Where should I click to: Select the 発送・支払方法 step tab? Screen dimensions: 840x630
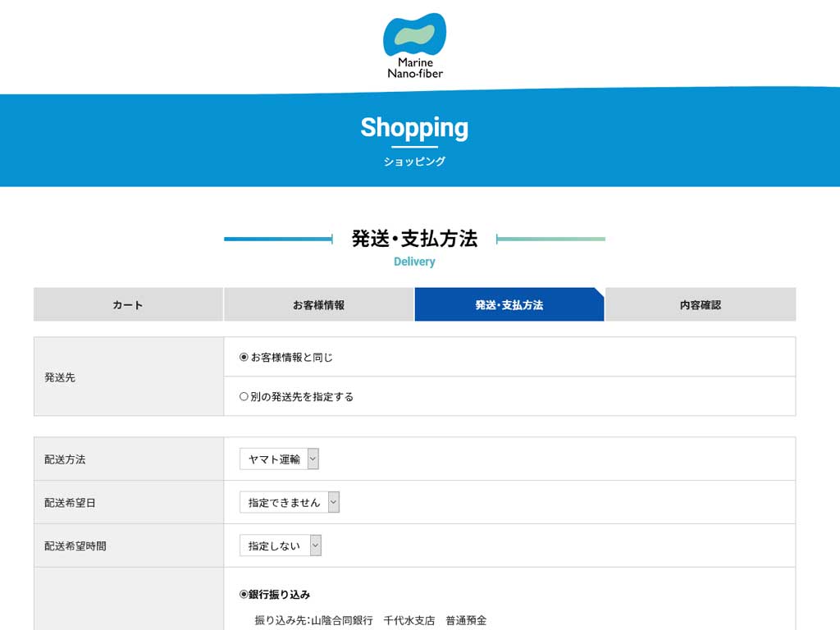[x=509, y=304]
